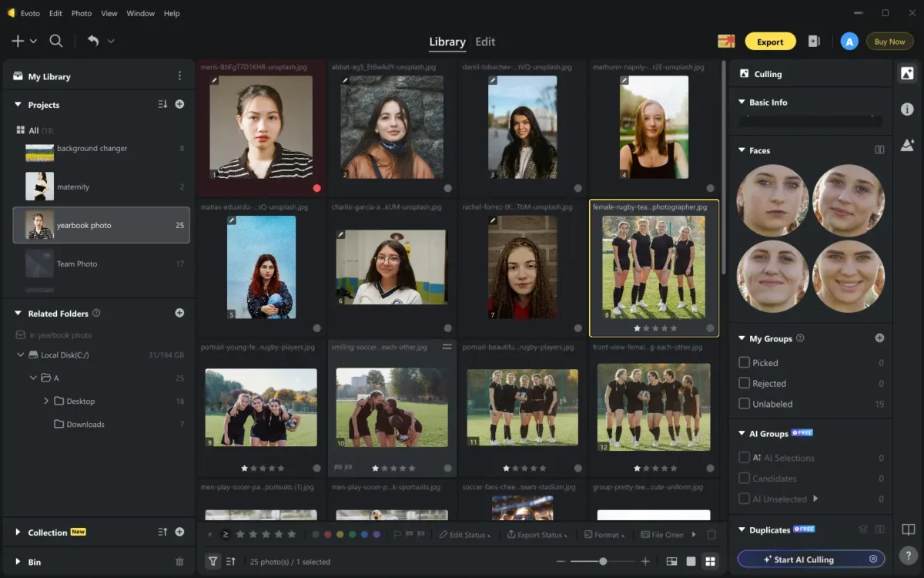Click the Collection sort icon
This screenshot has width=924, height=578.
point(162,532)
